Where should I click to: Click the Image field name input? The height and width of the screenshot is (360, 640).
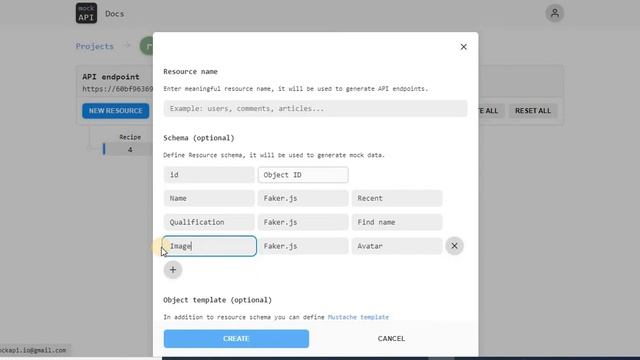click(209, 246)
